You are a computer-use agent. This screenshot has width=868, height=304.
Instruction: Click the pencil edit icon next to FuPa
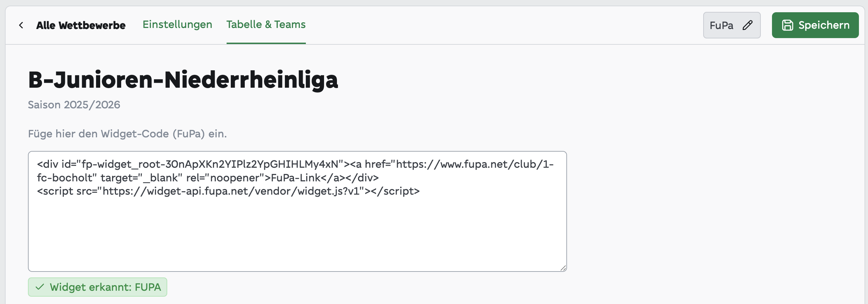747,25
